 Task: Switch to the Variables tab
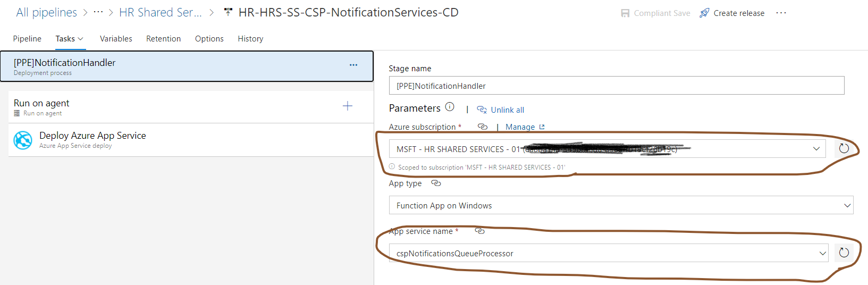pyautogui.click(x=116, y=39)
